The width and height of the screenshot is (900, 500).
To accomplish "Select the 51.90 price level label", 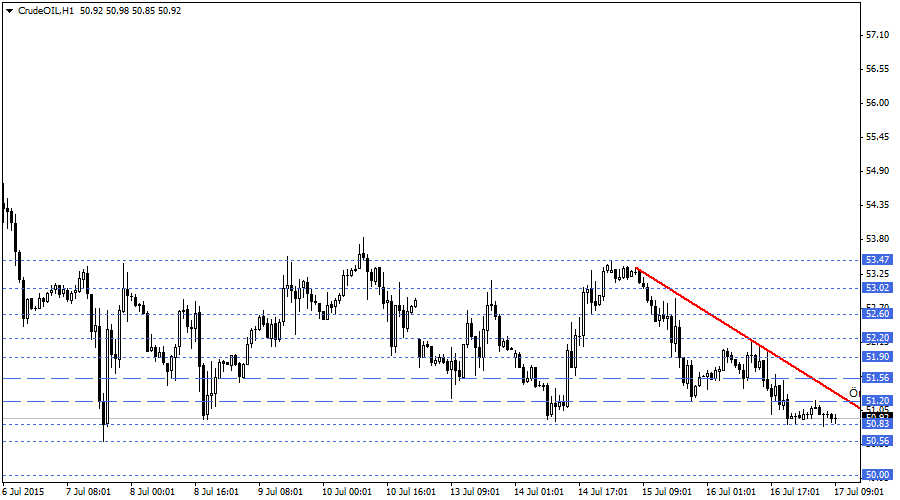I will coord(876,357).
